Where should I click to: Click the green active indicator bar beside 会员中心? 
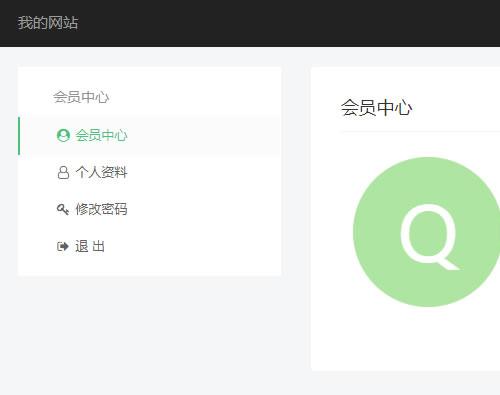tap(19, 136)
